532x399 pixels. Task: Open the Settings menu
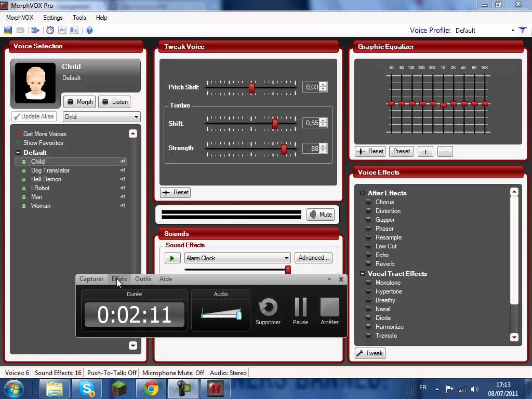[x=52, y=18]
